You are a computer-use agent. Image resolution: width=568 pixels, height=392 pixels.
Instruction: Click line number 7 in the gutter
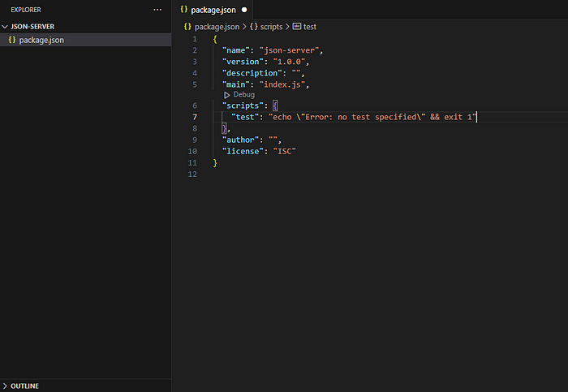[195, 117]
